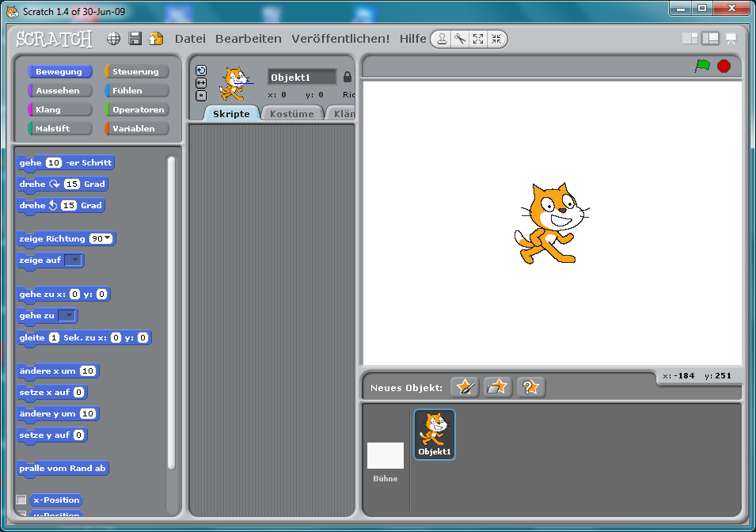Select the Klang block category
Screen dimensions: 756x532
coord(60,109)
